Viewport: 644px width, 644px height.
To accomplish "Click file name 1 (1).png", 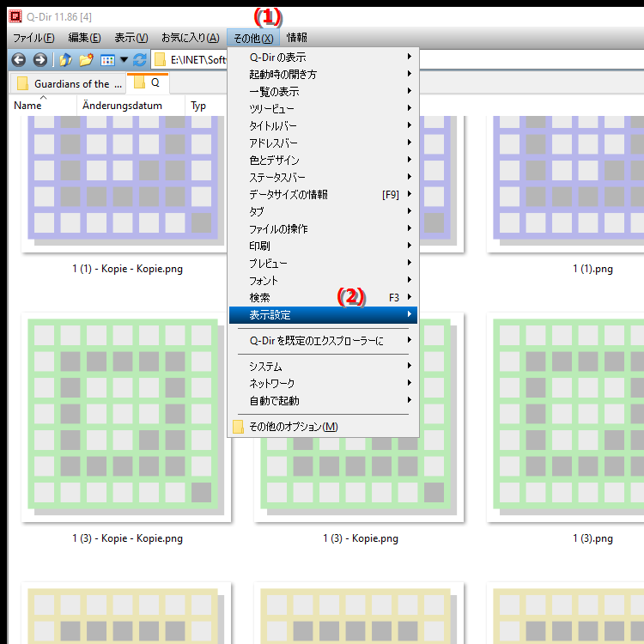I will (x=592, y=269).
